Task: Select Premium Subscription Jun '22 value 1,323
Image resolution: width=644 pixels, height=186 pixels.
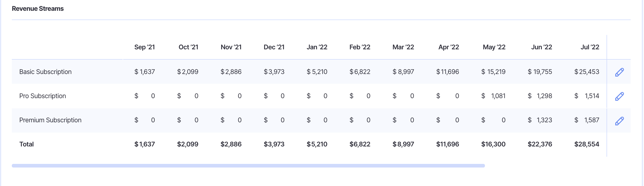Action: pyautogui.click(x=544, y=120)
